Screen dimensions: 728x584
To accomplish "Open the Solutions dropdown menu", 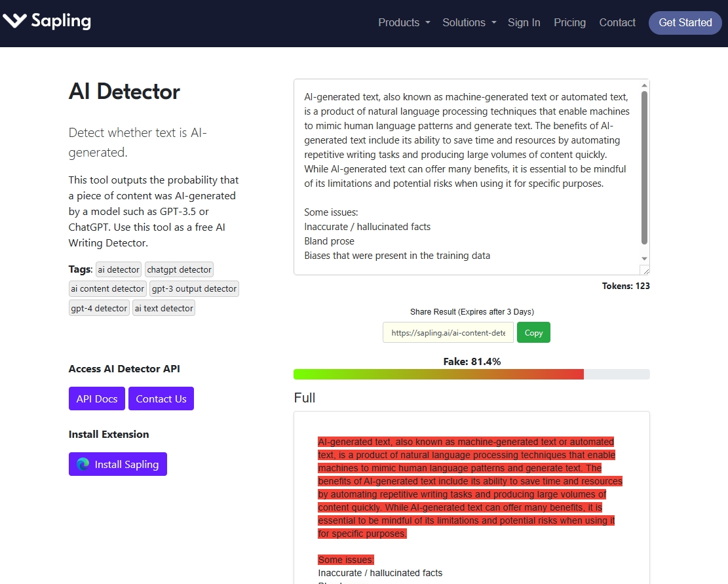I will click(469, 22).
